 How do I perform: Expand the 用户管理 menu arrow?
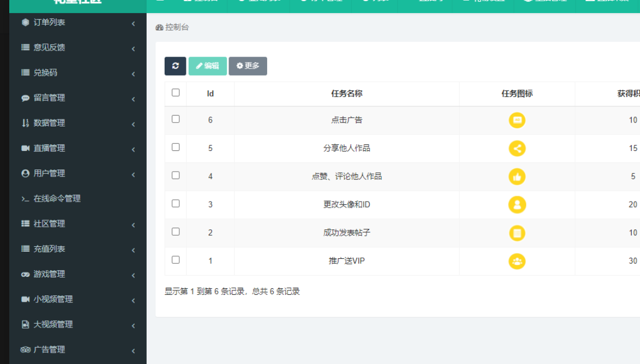133,174
